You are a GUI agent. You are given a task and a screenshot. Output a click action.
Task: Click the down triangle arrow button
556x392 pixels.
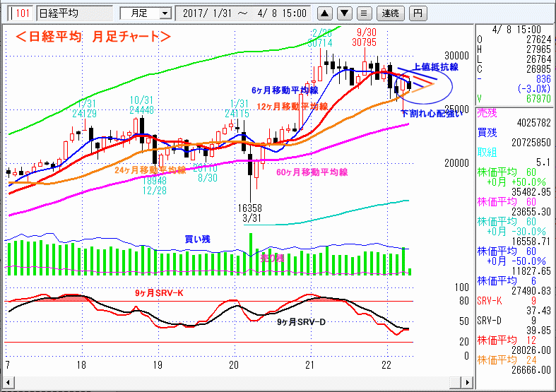[344, 13]
